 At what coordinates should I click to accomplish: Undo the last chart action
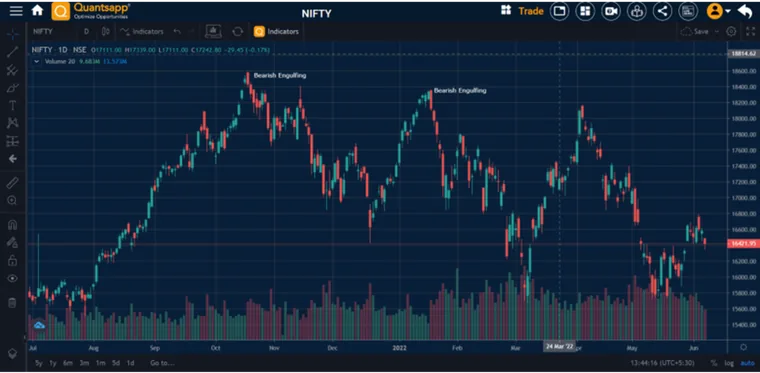pos(177,31)
